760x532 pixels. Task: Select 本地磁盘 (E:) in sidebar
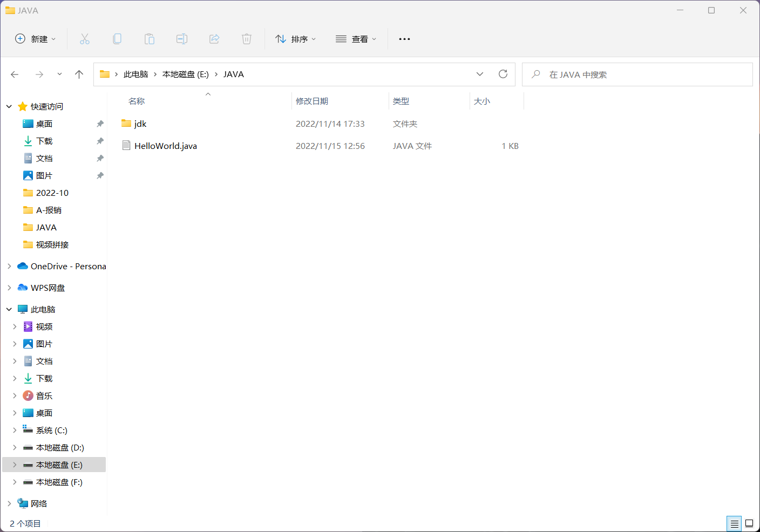(54, 465)
